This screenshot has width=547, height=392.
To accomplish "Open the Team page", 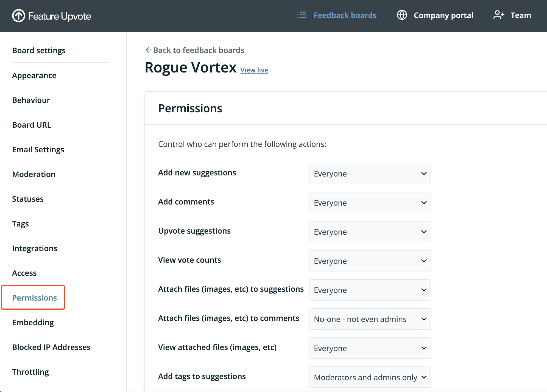I will point(521,15).
